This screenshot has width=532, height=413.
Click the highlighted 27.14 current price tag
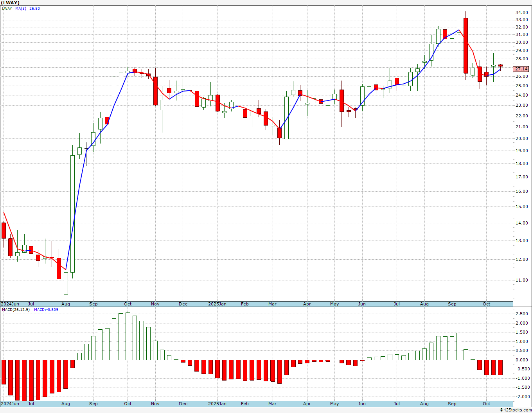click(x=521, y=69)
